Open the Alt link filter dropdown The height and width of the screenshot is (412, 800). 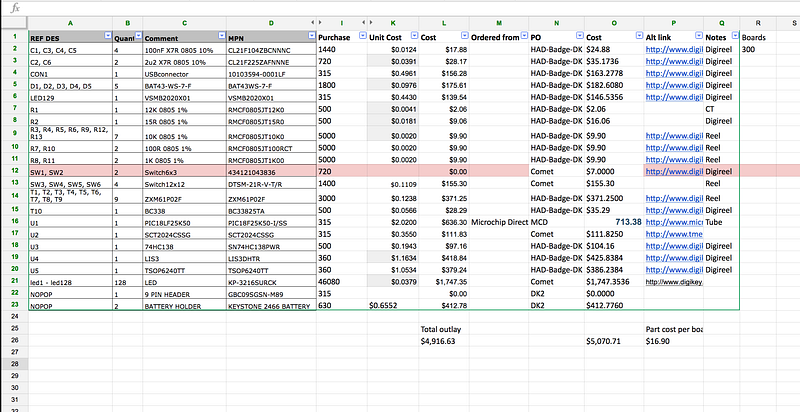pos(699,36)
